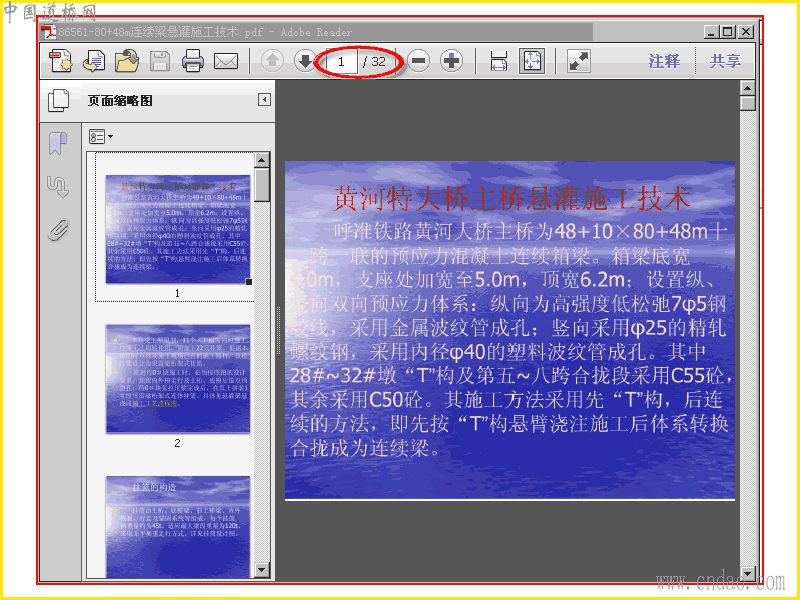800x600 pixels.
Task: Go to next page arrow button
Action: coord(305,61)
